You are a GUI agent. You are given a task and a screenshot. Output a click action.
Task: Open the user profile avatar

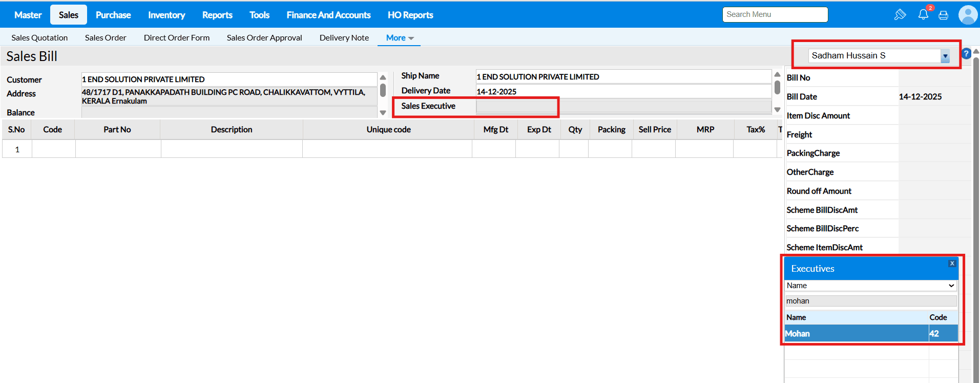pos(967,15)
